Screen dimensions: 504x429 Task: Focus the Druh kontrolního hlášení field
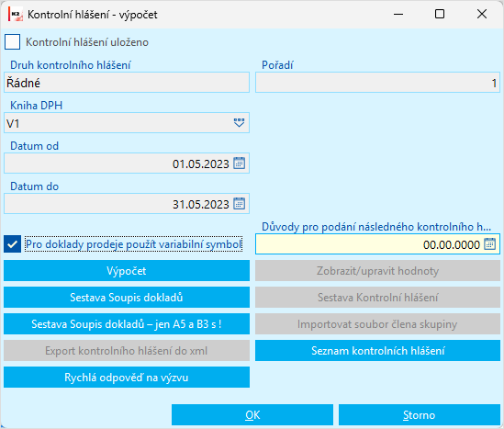coord(127,83)
